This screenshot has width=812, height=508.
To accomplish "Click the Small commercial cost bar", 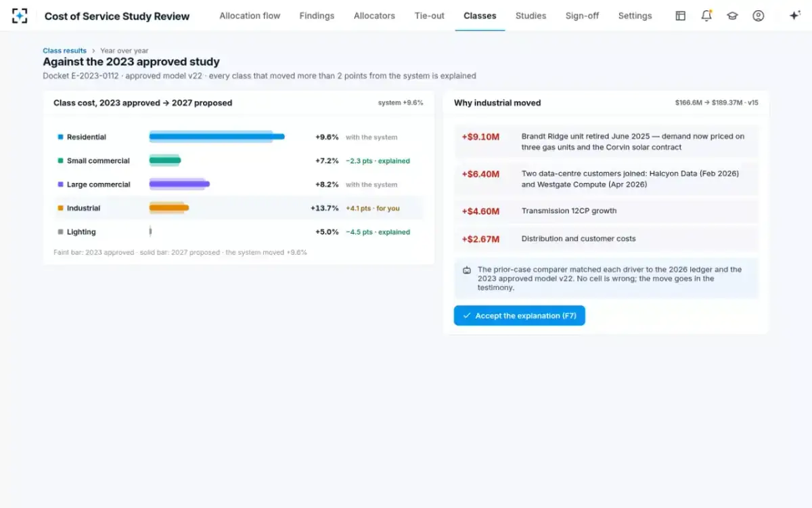I will (165, 161).
